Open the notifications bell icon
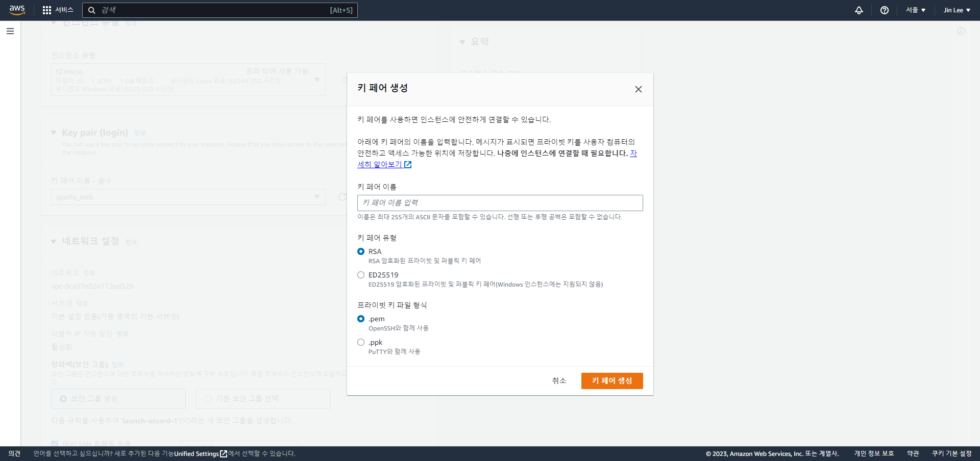Viewport: 980px width, 461px height. pyautogui.click(x=859, y=10)
